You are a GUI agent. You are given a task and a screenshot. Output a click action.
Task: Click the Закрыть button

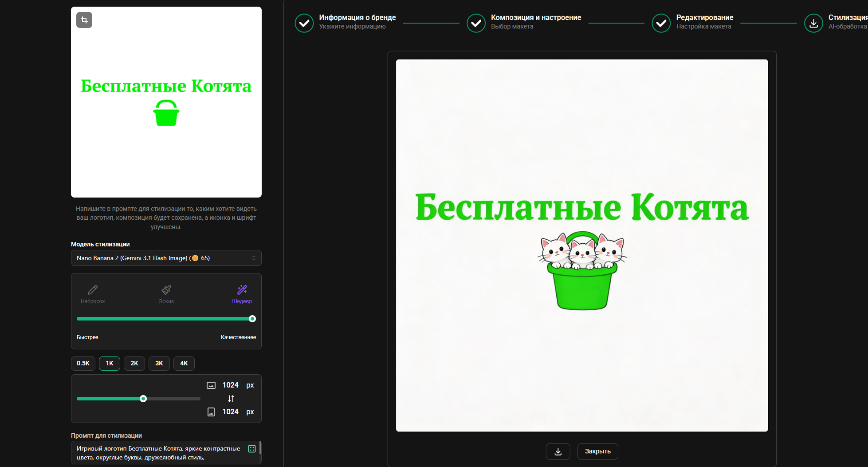(x=597, y=451)
